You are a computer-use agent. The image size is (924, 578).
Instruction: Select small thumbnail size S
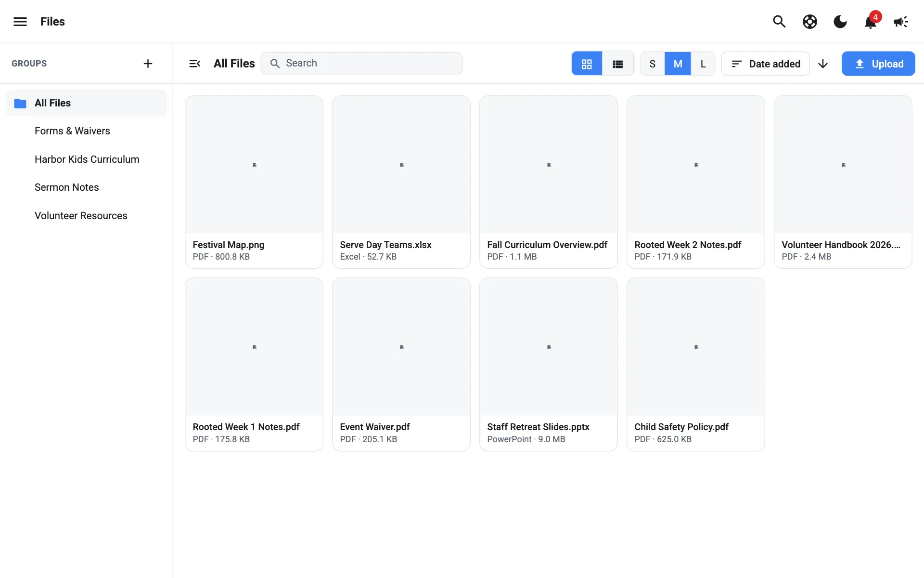(x=653, y=64)
